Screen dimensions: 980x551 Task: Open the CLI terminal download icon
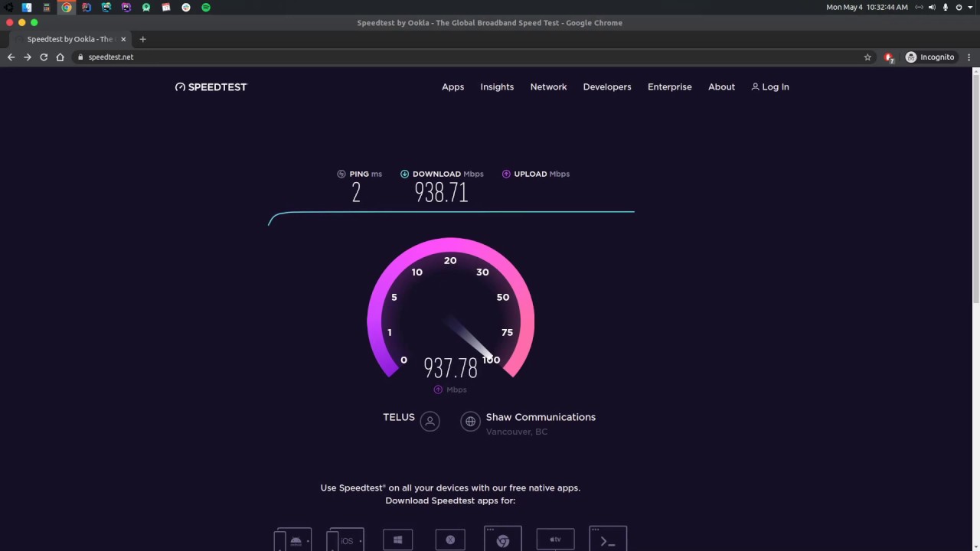coord(608,540)
